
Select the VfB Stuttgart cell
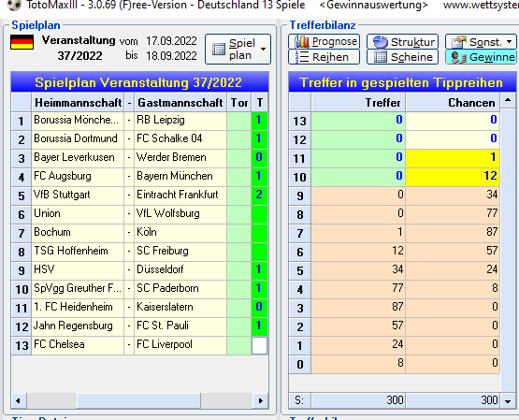pyautogui.click(x=78, y=196)
